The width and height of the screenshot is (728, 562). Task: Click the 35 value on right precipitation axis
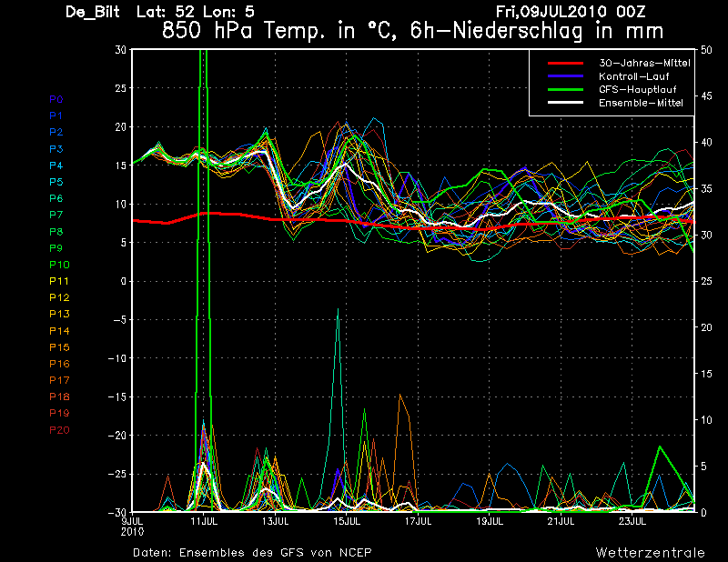[706, 189]
